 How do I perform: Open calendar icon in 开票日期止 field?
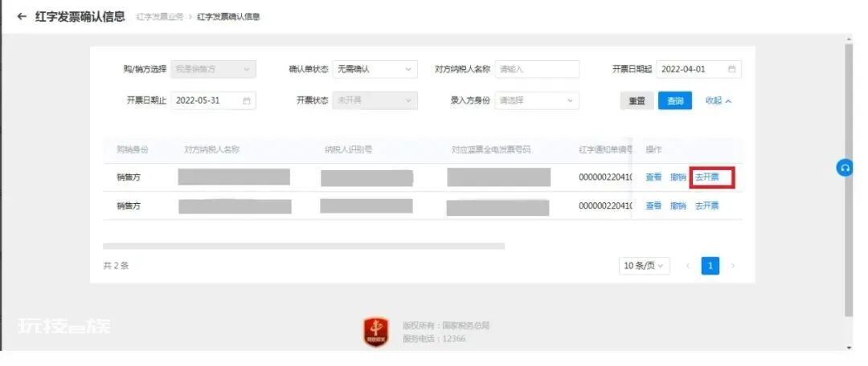[x=247, y=100]
